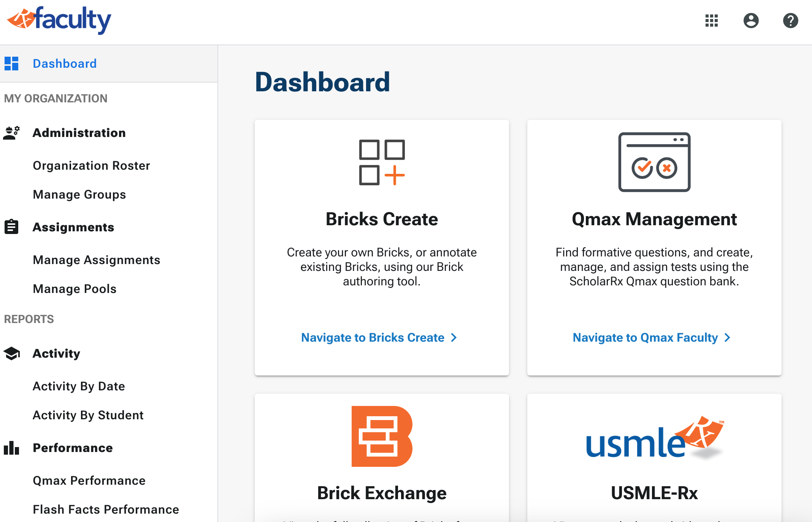Click the Activity section heading

click(56, 353)
